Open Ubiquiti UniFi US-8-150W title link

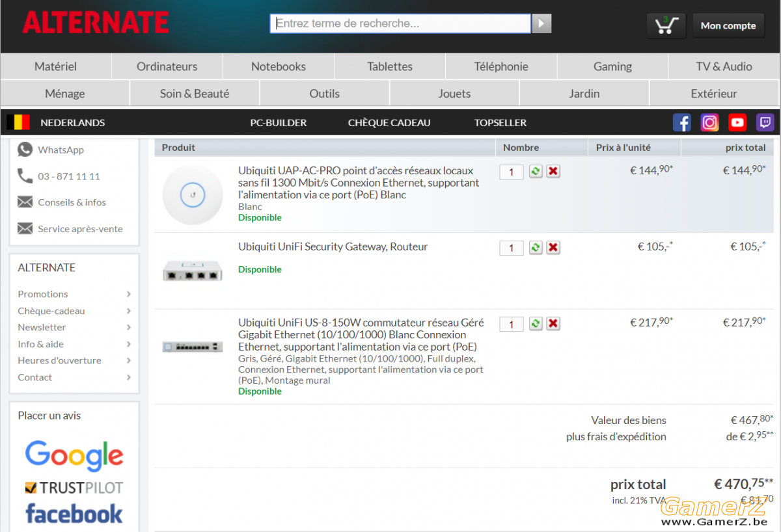361,335
